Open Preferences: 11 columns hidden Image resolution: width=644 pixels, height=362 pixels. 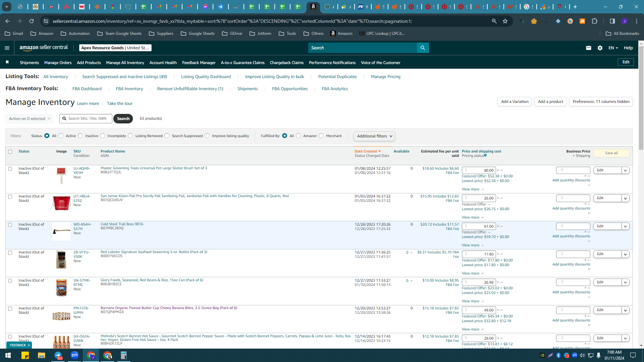click(601, 102)
